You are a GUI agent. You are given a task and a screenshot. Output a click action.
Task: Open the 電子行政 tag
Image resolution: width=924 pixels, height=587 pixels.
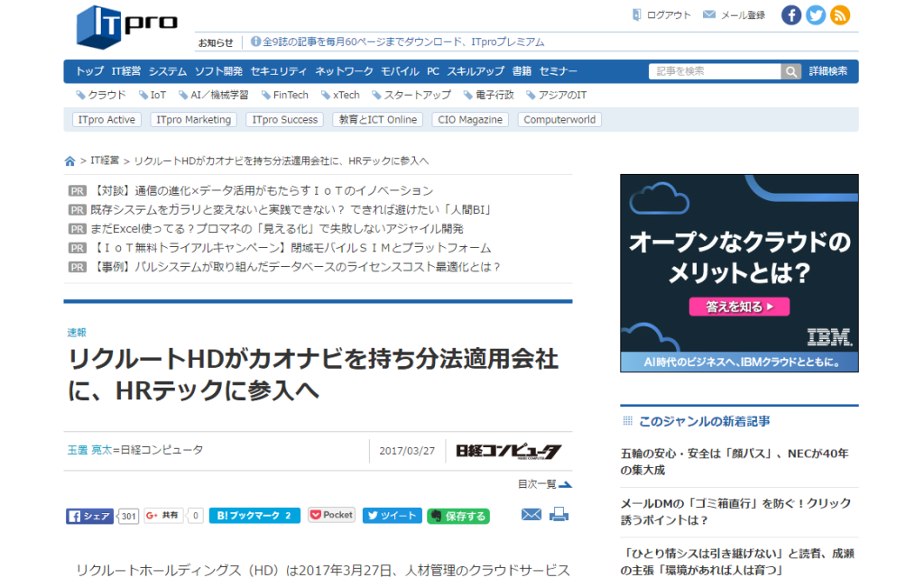(x=489, y=95)
